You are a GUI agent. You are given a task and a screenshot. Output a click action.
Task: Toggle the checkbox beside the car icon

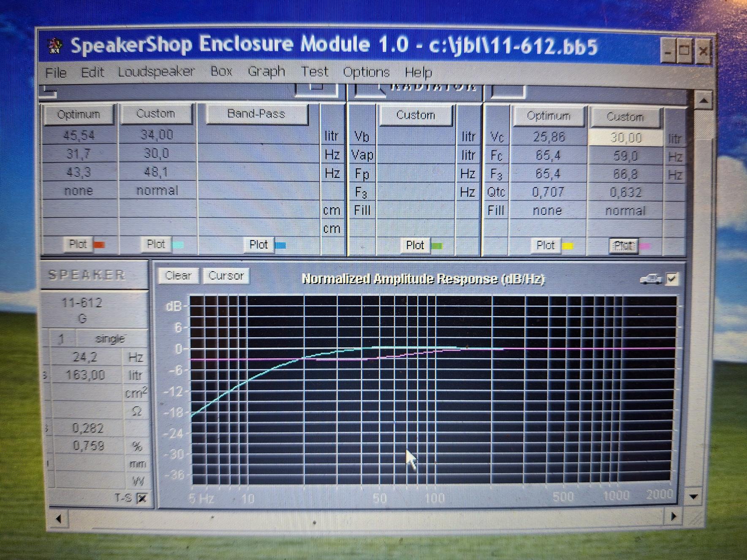672,279
